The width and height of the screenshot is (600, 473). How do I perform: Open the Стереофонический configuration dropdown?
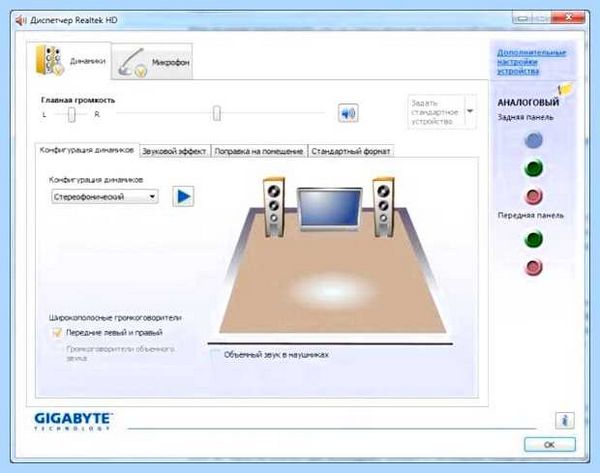104,197
